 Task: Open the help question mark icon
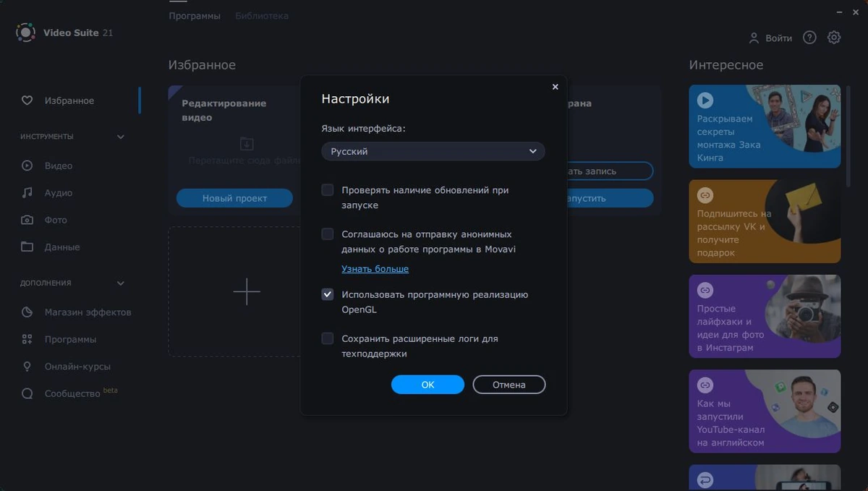pyautogui.click(x=809, y=38)
